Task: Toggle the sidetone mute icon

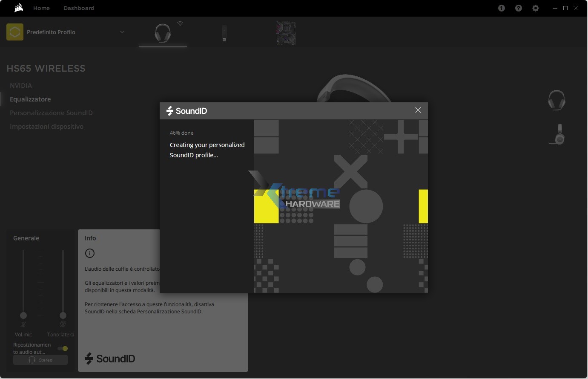Action: click(63, 325)
